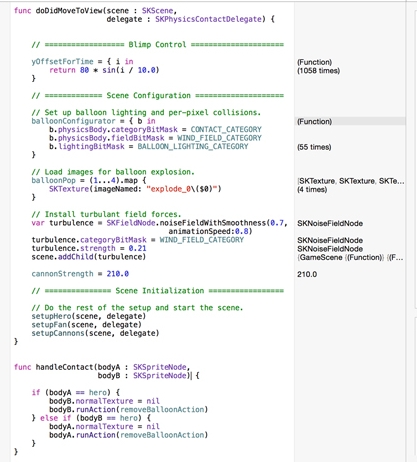Click the 'GameScene {(Function)}' sidebar result
417x462 pixels.
[x=350, y=257]
